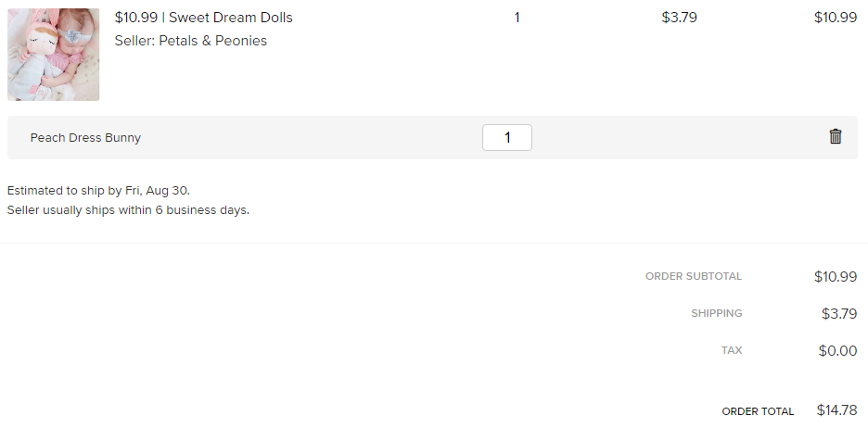Click the Seller usually ships within 6 business days note
The height and width of the screenshot is (428, 868).
click(128, 210)
